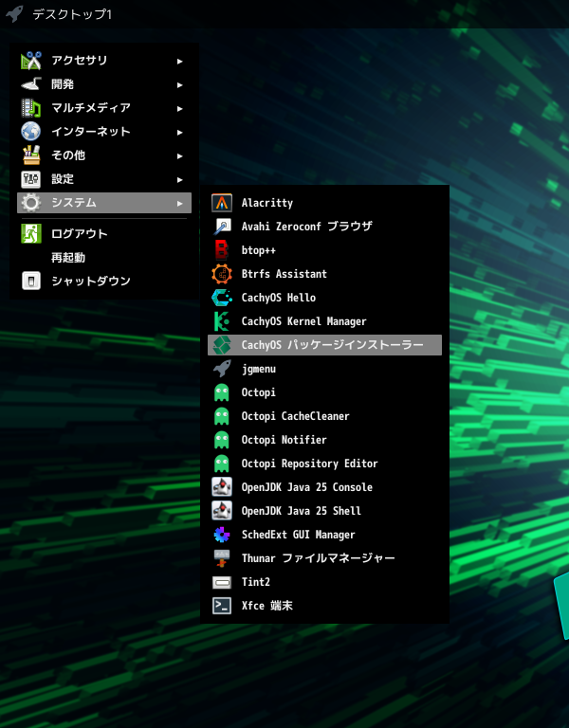Click the ログアウト exit icon
The height and width of the screenshot is (728, 569).
coord(30,233)
